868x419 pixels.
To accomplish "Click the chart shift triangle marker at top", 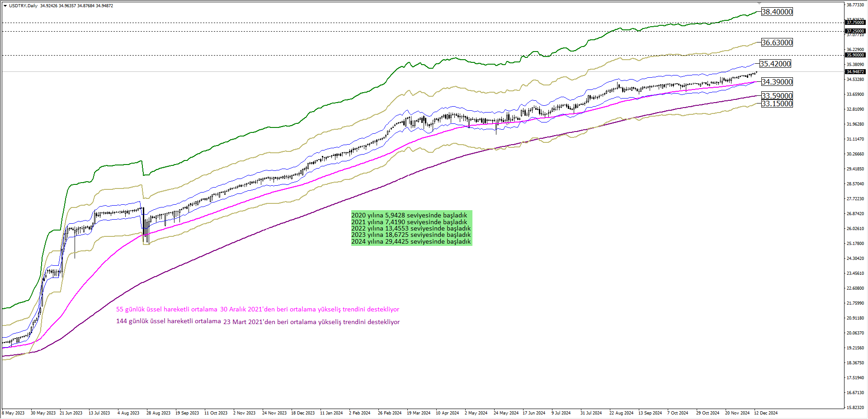I will coord(759,3).
